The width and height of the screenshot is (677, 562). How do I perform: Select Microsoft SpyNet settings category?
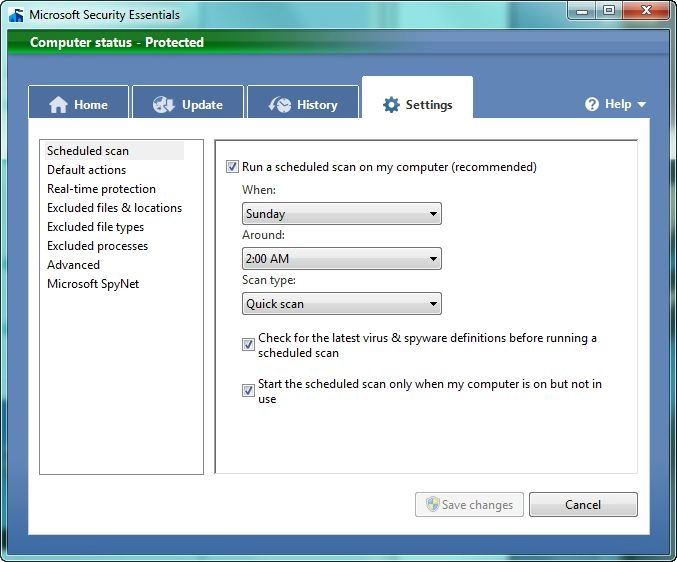(x=93, y=284)
